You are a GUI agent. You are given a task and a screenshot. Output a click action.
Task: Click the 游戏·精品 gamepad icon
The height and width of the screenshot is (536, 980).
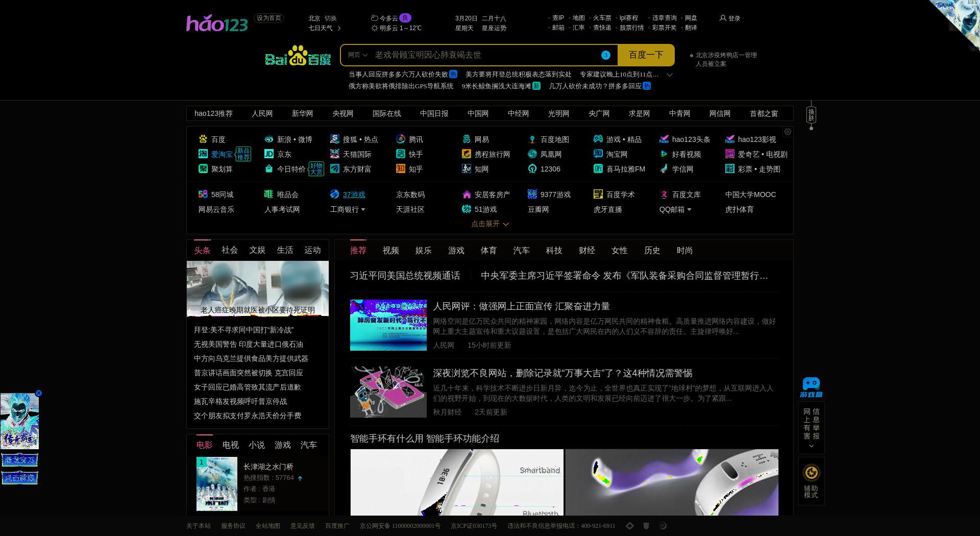(598, 139)
